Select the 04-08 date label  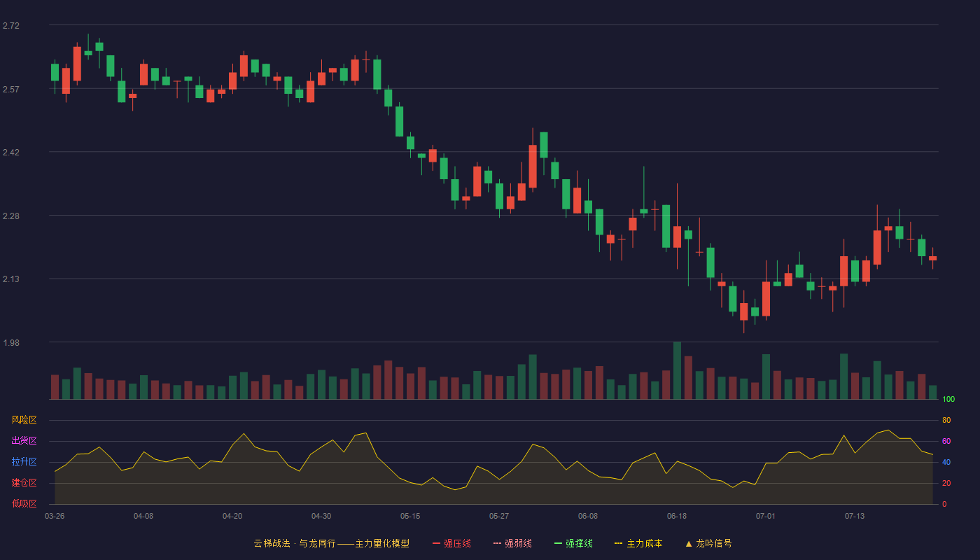tap(143, 516)
